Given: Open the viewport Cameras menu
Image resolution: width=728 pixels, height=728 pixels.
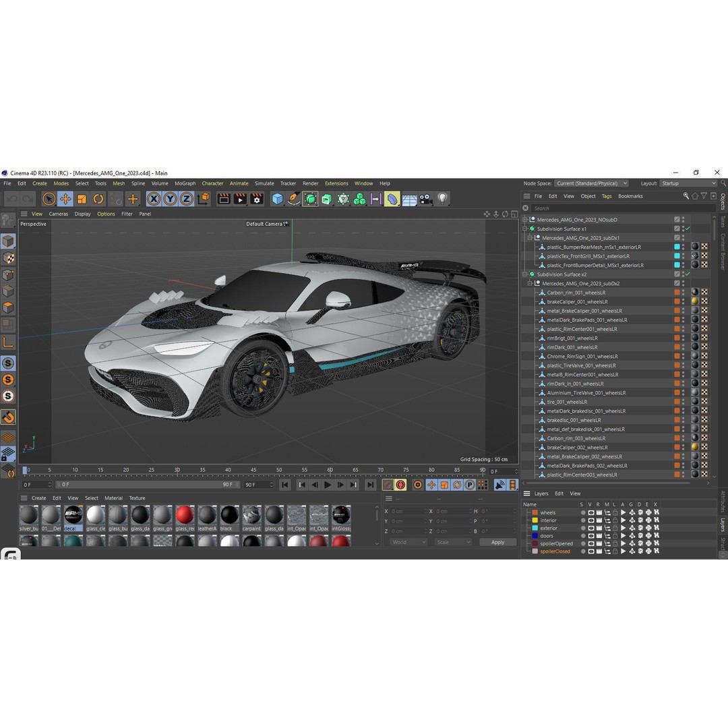Looking at the screenshot, I should pyautogui.click(x=59, y=214).
